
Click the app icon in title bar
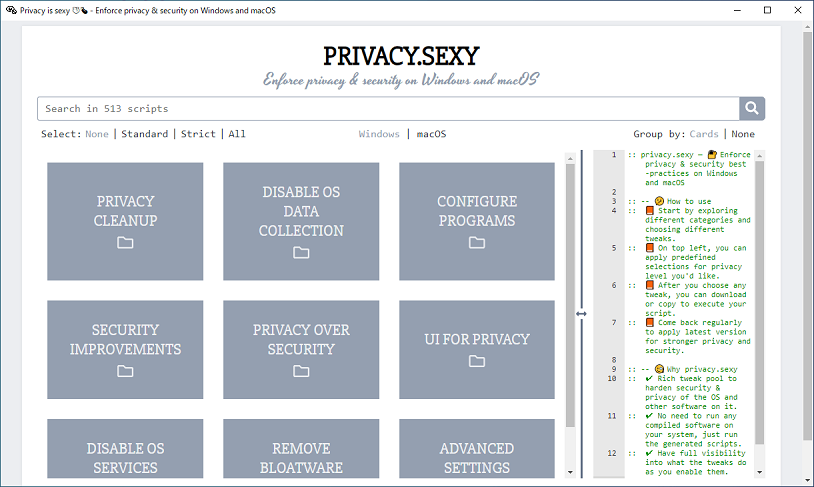click(x=11, y=10)
